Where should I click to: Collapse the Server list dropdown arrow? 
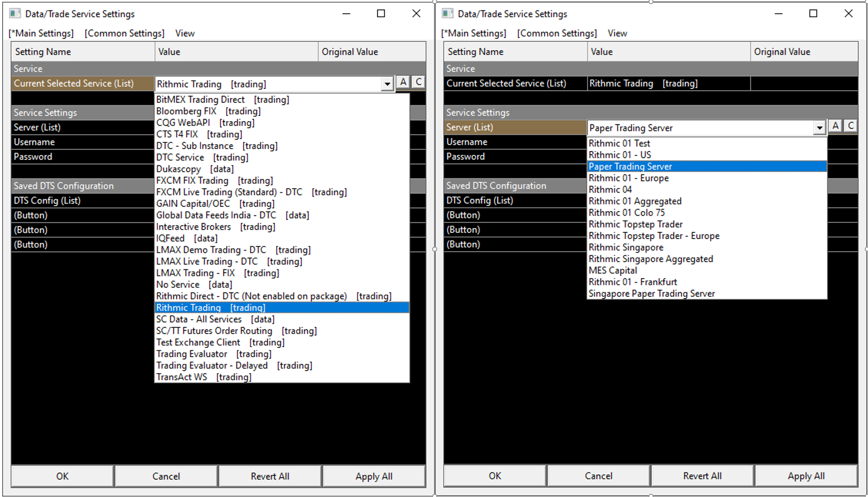(819, 128)
